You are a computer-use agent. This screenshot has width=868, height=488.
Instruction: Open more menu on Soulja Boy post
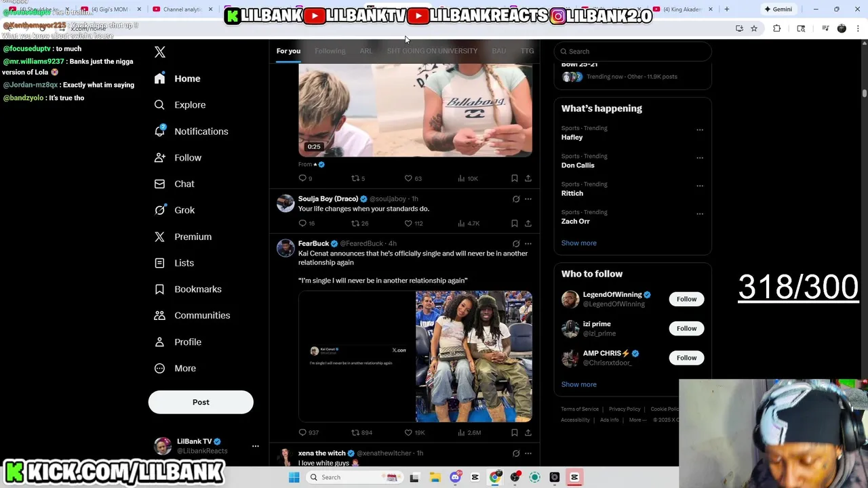coord(528,199)
